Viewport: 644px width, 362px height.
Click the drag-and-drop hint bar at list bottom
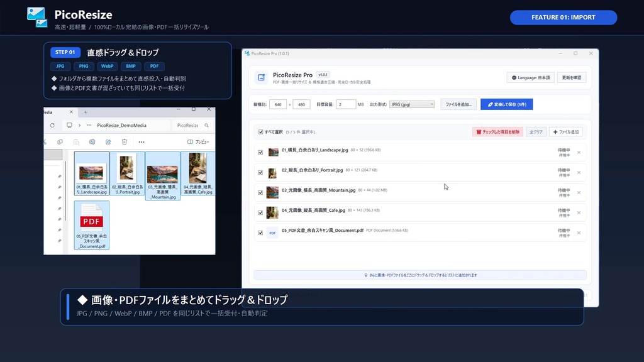[420, 275]
